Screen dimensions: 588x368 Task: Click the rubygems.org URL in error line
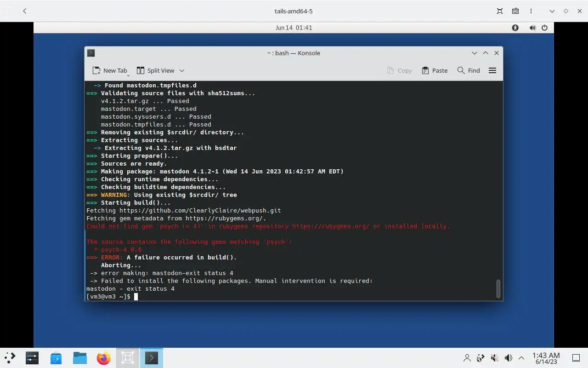331,226
